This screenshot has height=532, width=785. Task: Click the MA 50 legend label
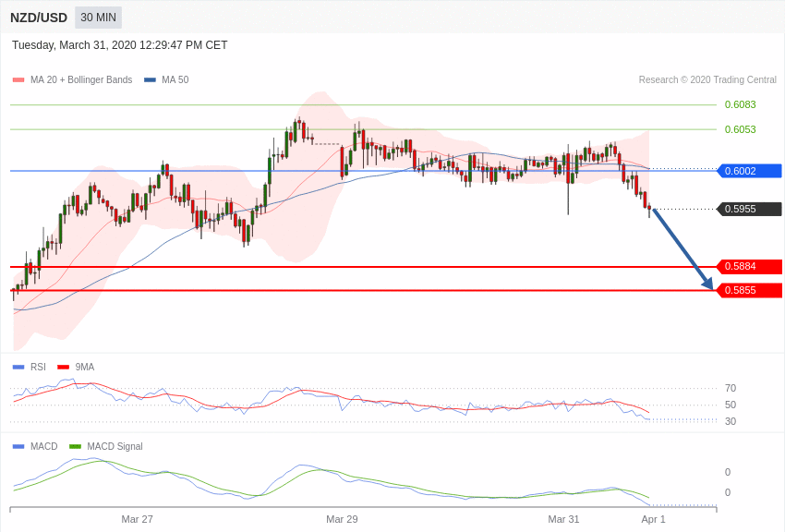pyautogui.click(x=175, y=79)
